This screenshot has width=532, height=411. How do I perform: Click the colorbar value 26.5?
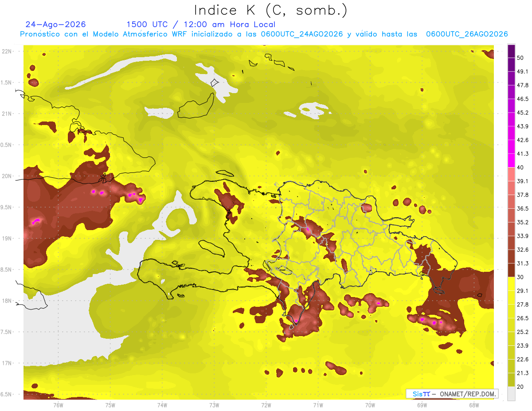coord(523,318)
